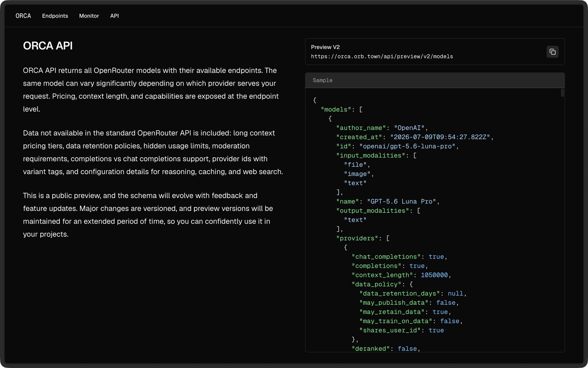
Task: Click the 2026-07-09T09:54:27.822Z timestamp value
Action: pos(440,137)
